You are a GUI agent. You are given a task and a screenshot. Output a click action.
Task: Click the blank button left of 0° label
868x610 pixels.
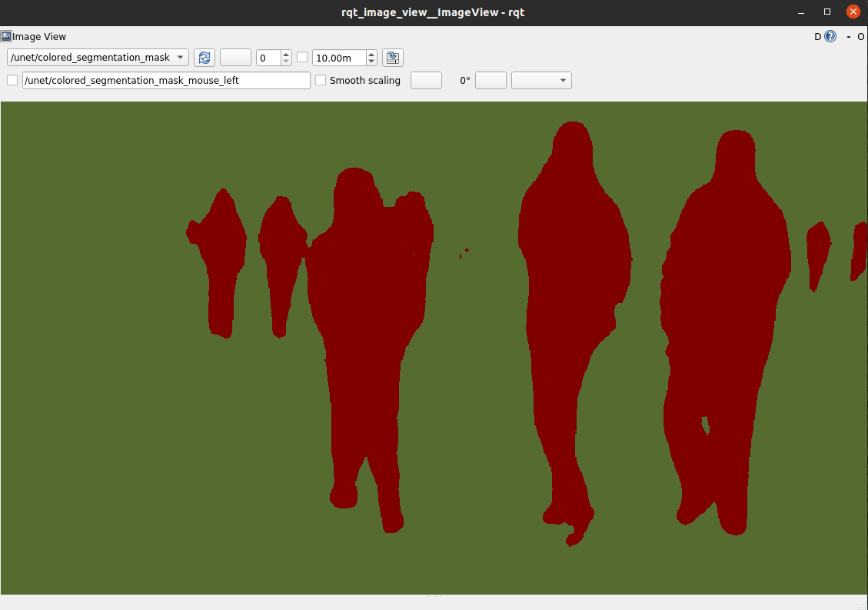point(426,80)
